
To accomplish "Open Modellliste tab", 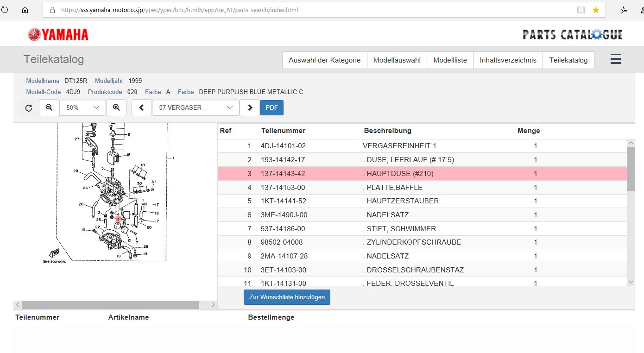I will (450, 60).
